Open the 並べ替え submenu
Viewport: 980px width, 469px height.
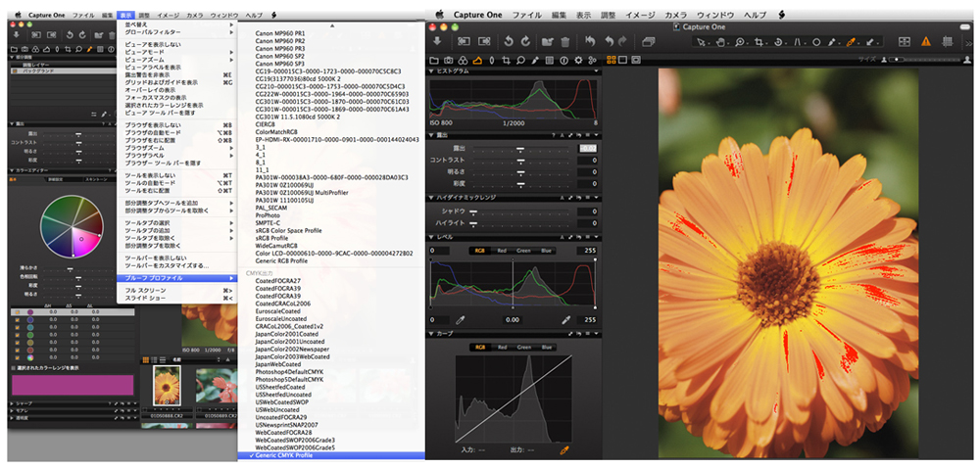click(176, 24)
